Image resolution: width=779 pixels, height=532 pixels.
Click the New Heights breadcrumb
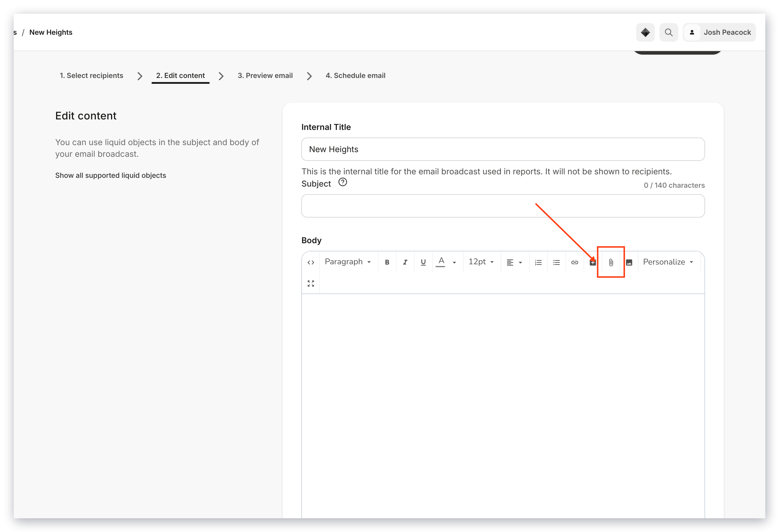point(51,32)
